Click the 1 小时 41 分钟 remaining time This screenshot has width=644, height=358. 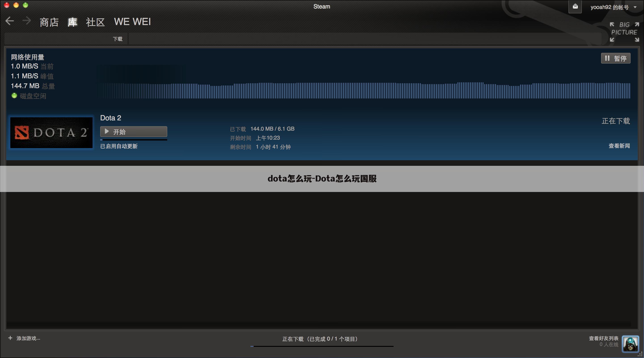click(x=273, y=147)
